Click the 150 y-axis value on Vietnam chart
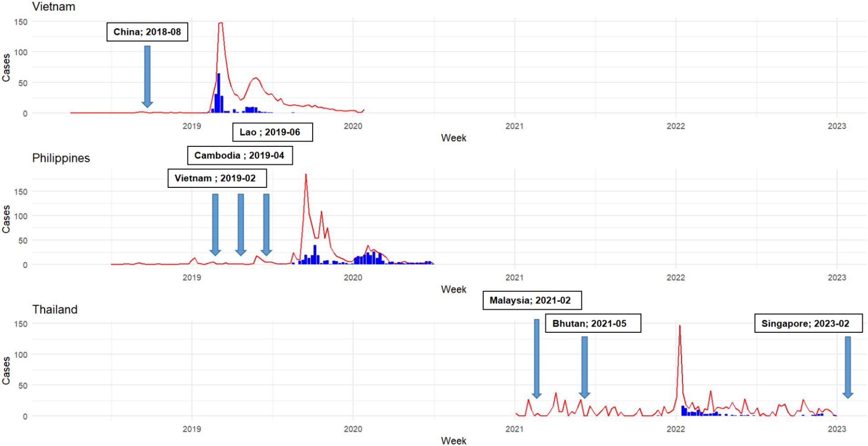Viewport: 868px width, 446px height. [x=21, y=22]
